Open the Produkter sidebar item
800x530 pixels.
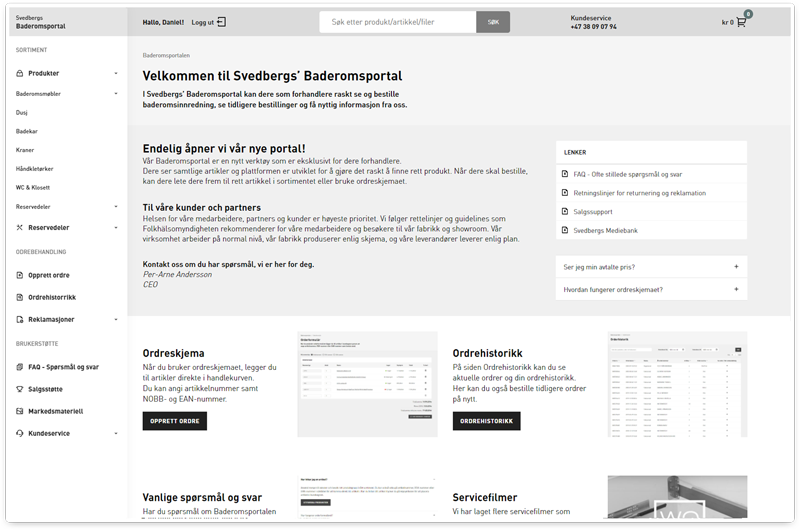tap(44, 73)
